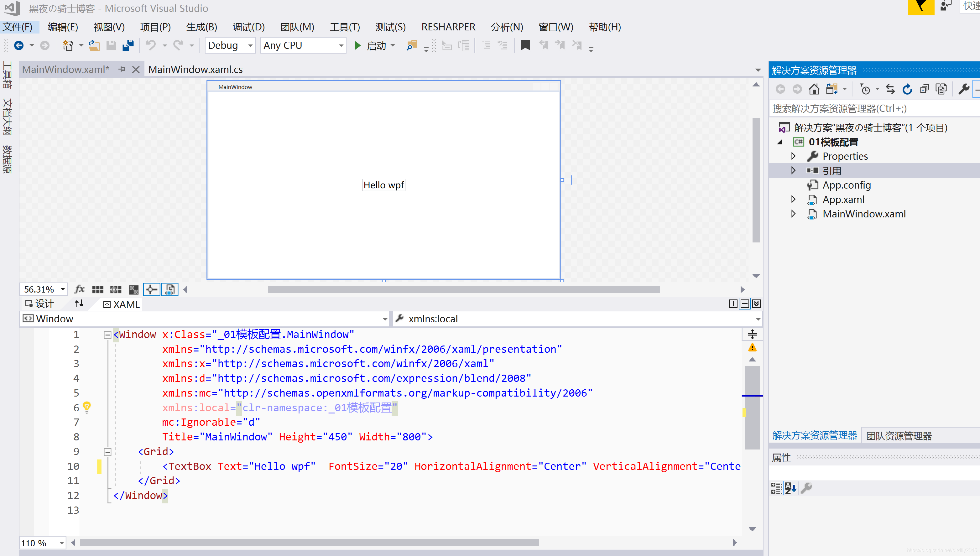Open the Window element dropdown
The width and height of the screenshot is (980, 556).
click(385, 319)
